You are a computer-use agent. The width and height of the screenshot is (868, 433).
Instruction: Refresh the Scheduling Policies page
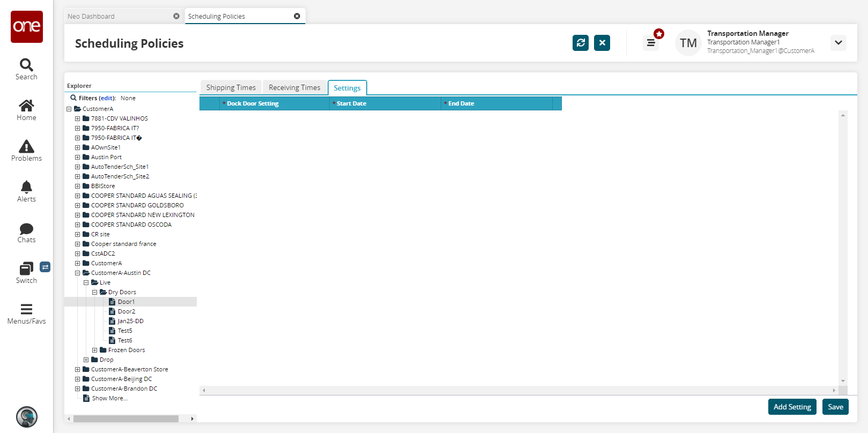tap(581, 43)
